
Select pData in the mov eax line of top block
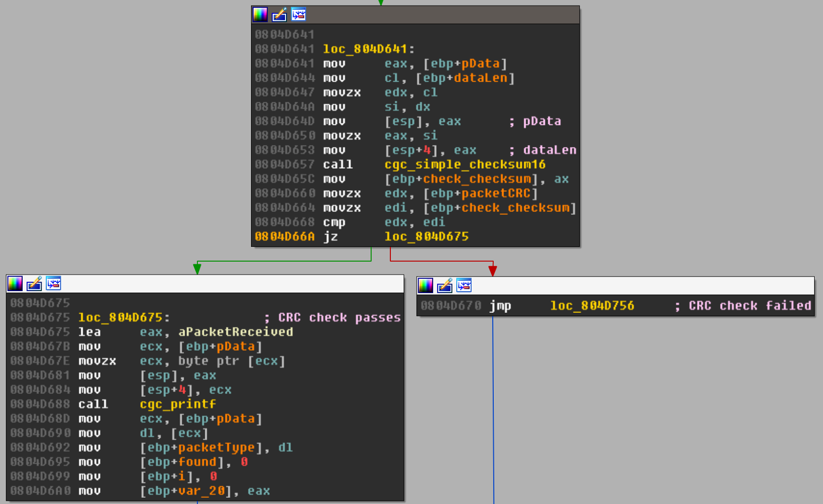(x=480, y=64)
